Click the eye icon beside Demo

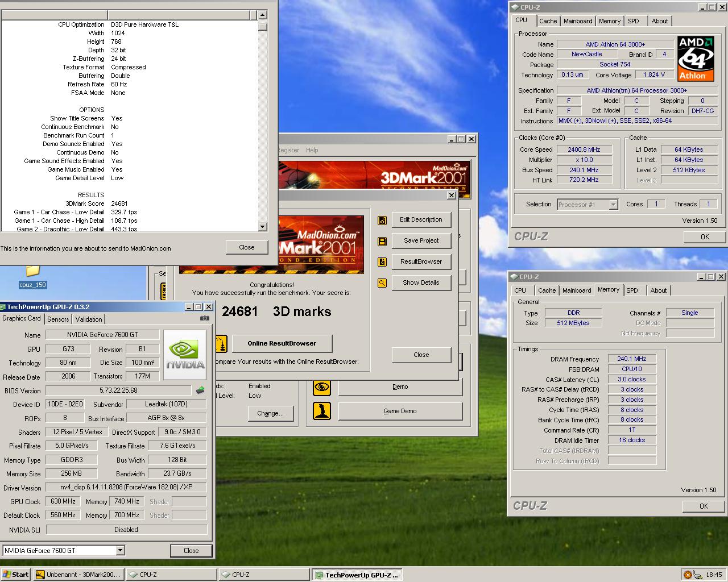(322, 387)
